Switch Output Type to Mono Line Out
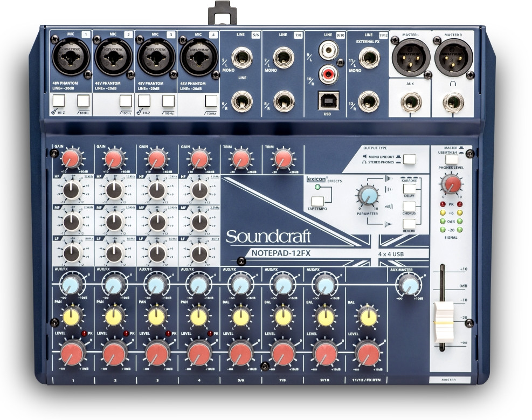Image resolution: width=532 pixels, height=420 pixels. [x=409, y=160]
